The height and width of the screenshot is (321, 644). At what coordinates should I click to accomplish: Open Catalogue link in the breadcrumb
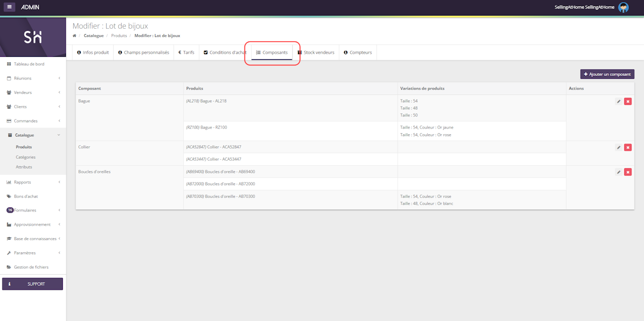tap(94, 36)
